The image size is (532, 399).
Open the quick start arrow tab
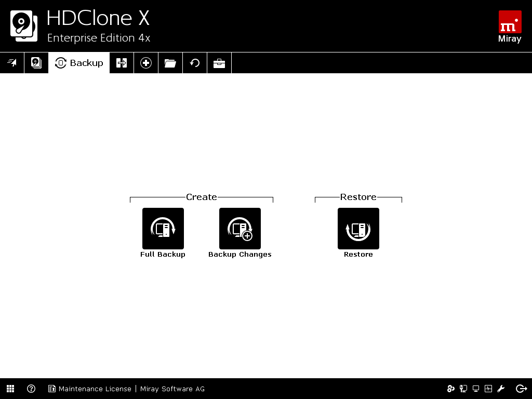point(12,63)
